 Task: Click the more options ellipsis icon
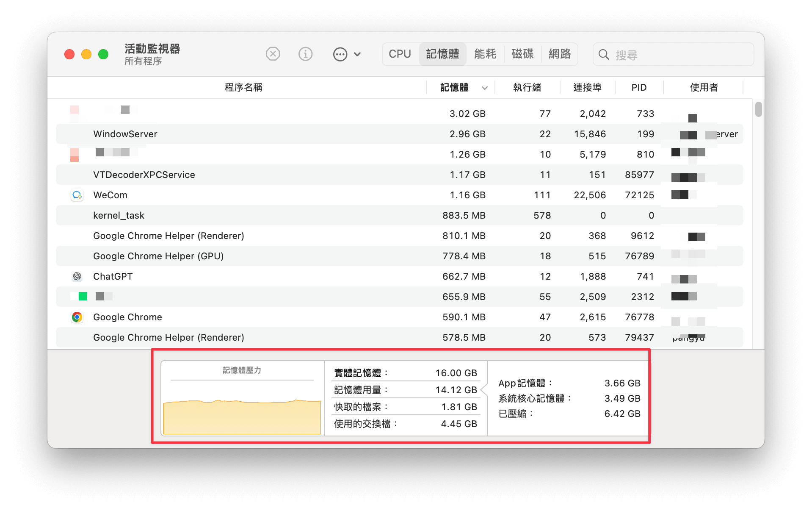(340, 54)
